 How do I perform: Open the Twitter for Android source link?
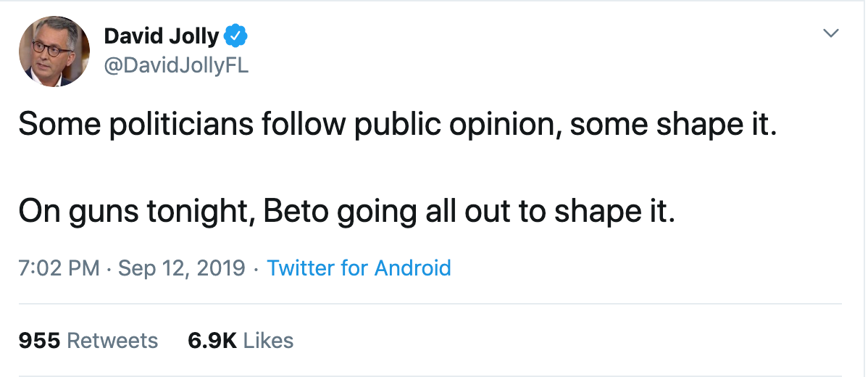(359, 268)
